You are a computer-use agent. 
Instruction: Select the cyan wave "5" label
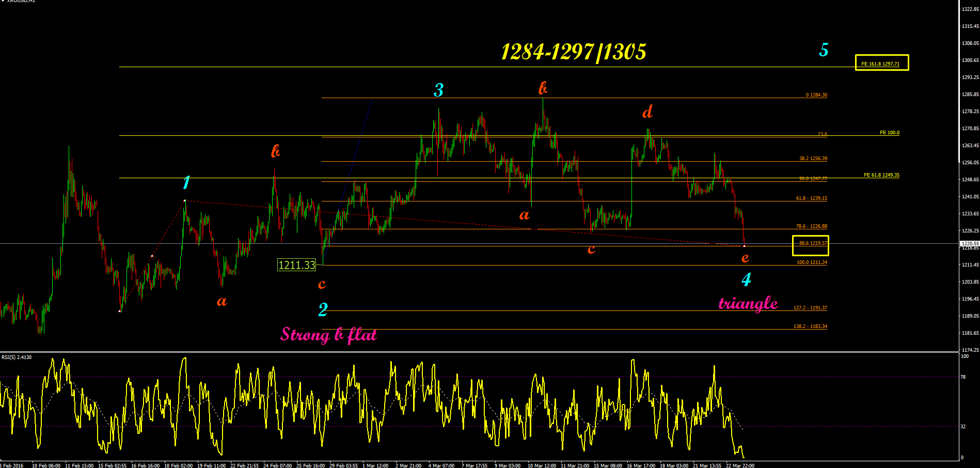click(x=824, y=50)
